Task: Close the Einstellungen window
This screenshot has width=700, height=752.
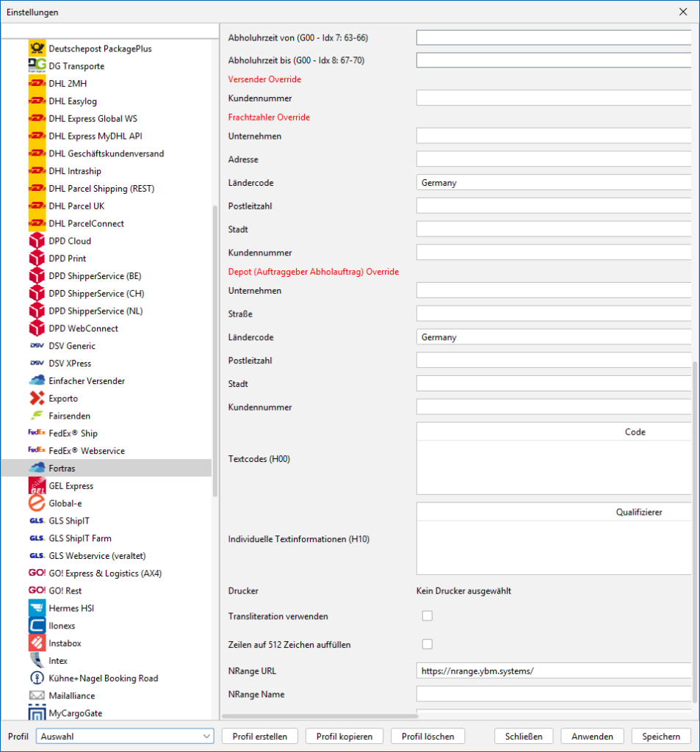Action: [x=683, y=12]
